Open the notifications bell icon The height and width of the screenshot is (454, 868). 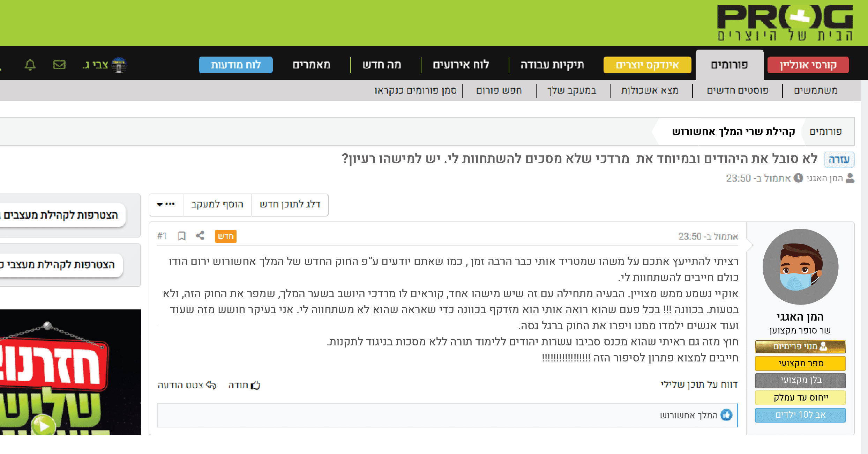(x=31, y=65)
